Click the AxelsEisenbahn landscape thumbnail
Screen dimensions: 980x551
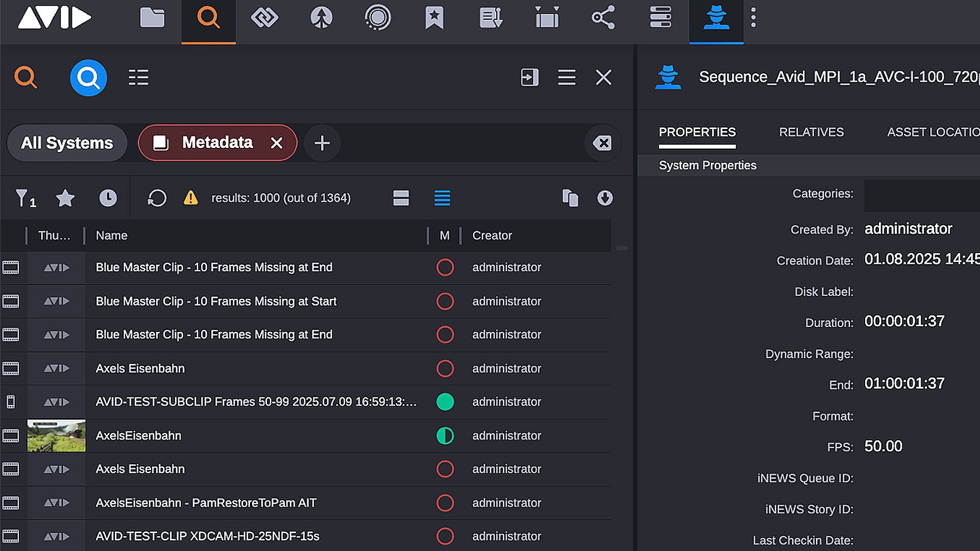[56, 436]
